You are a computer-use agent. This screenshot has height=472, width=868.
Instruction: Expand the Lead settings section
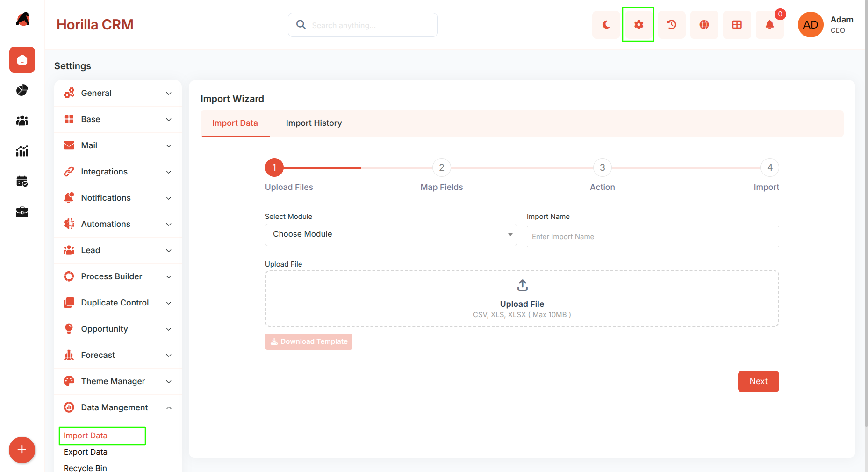pyautogui.click(x=118, y=250)
